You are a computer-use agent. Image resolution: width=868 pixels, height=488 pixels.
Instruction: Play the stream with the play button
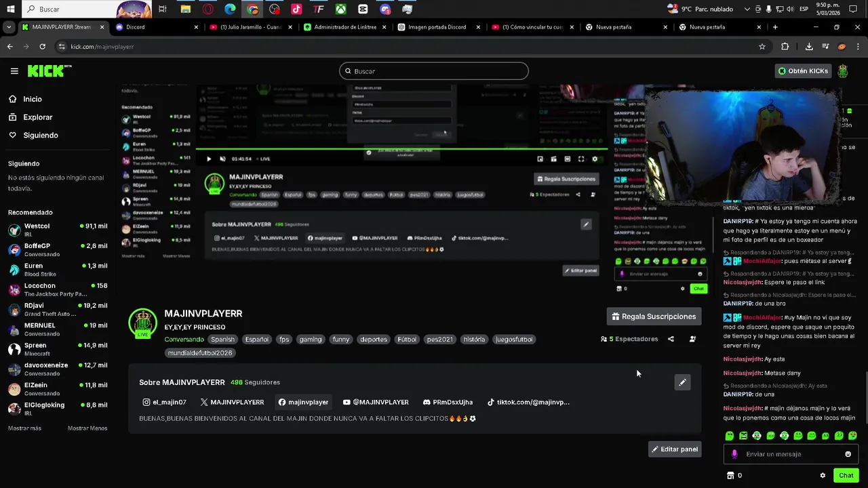coord(209,159)
